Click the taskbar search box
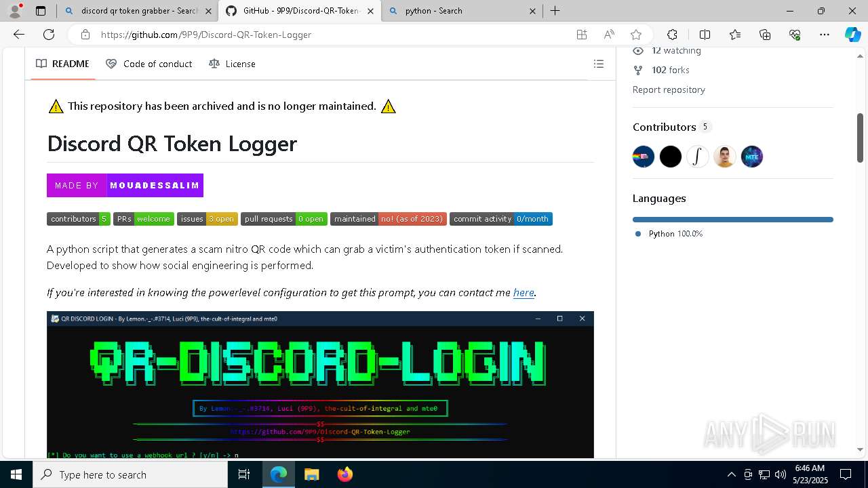The height and width of the screenshot is (488, 868). coord(130,474)
